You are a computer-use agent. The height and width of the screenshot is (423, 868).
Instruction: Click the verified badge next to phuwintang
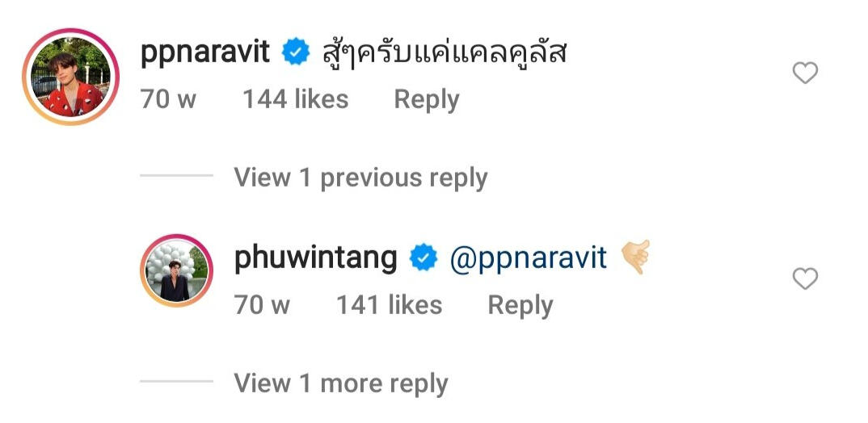(x=423, y=258)
